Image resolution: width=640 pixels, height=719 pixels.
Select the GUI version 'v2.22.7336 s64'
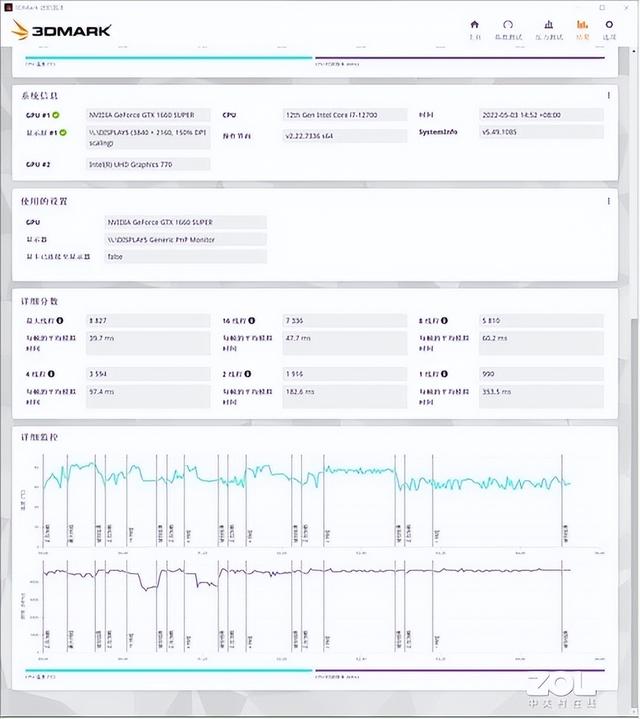point(345,136)
